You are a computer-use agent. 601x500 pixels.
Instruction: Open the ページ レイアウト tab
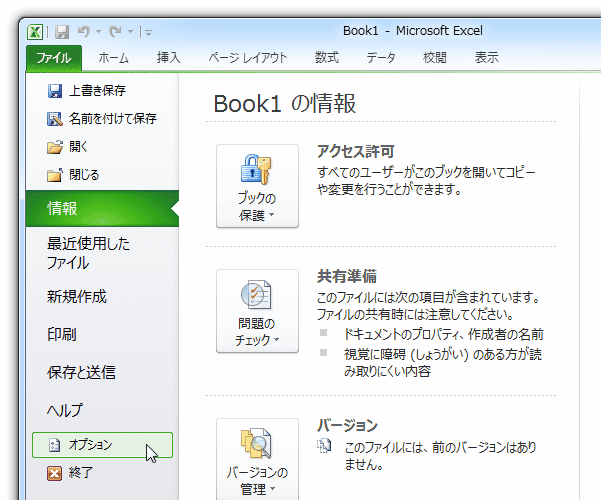pos(248,58)
